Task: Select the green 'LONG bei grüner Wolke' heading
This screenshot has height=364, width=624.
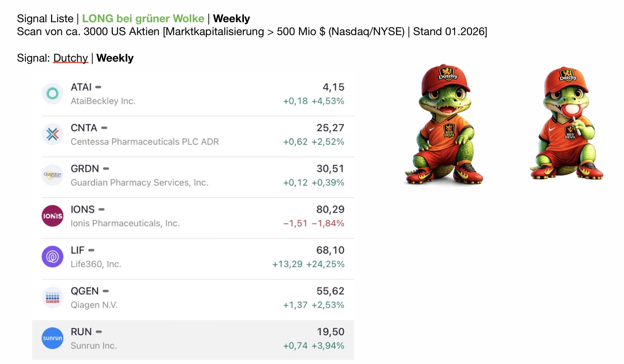Action: pyautogui.click(x=143, y=19)
